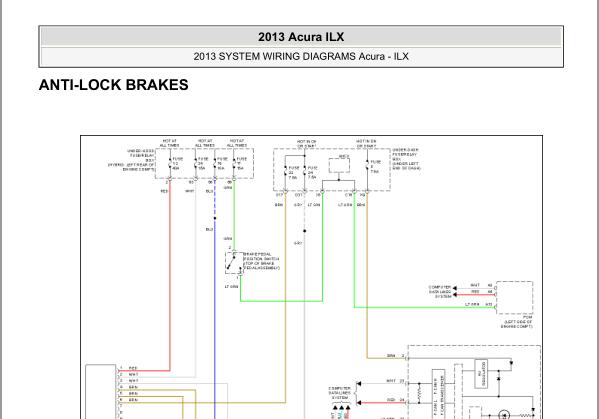Click the "UNDER-DASH FUSE/RELAY BOX" label
The width and height of the screenshot is (599, 419).
[406, 159]
